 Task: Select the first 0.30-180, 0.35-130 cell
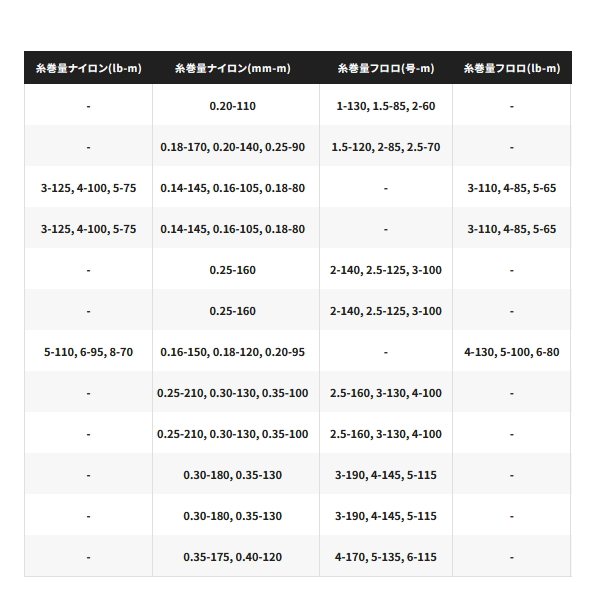[x=232, y=475]
